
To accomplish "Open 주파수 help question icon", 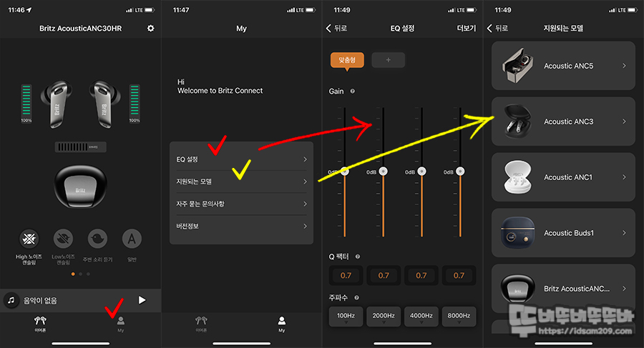I will [356, 297].
